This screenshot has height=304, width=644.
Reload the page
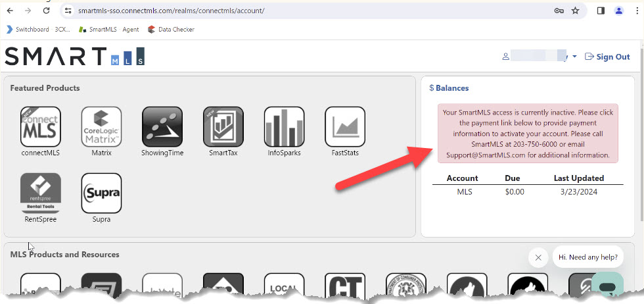tap(46, 11)
